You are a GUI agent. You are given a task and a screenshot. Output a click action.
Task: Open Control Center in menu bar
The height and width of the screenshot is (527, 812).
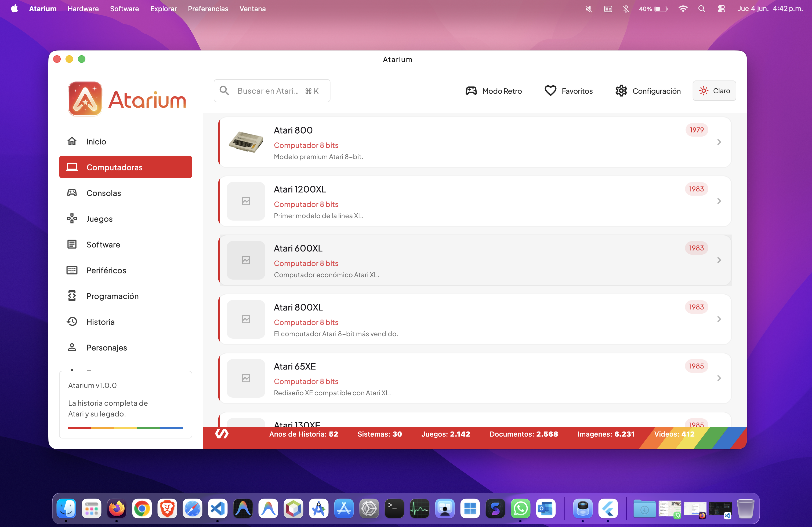tap(721, 9)
